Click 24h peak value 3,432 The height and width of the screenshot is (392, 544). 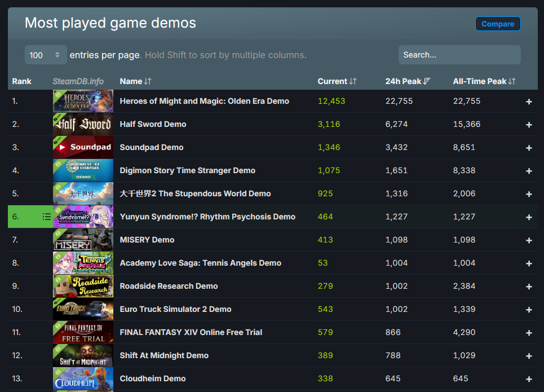click(396, 147)
